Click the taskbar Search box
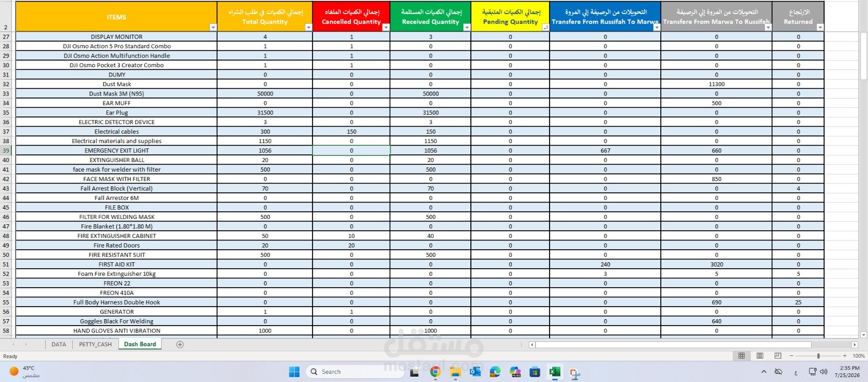This screenshot has width=868, height=382. 354,372
